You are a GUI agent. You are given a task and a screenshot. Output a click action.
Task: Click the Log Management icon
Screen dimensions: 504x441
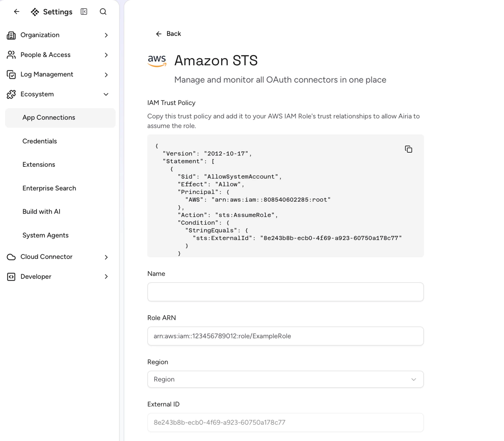11,74
